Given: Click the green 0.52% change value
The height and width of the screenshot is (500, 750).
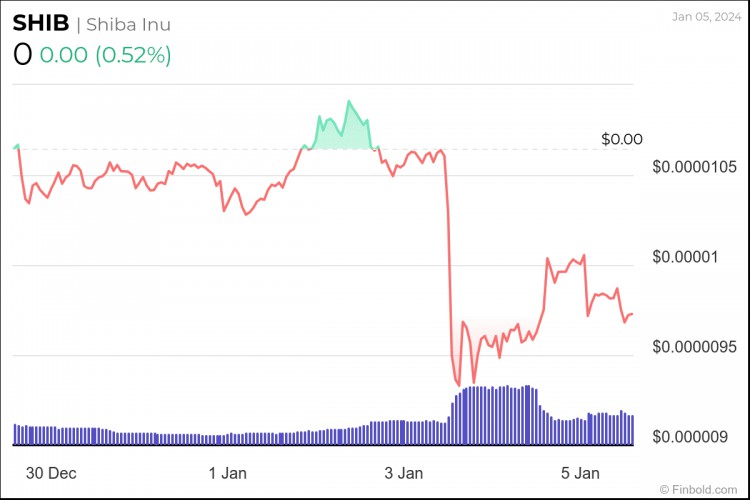Looking at the screenshot, I should pyautogui.click(x=133, y=55).
